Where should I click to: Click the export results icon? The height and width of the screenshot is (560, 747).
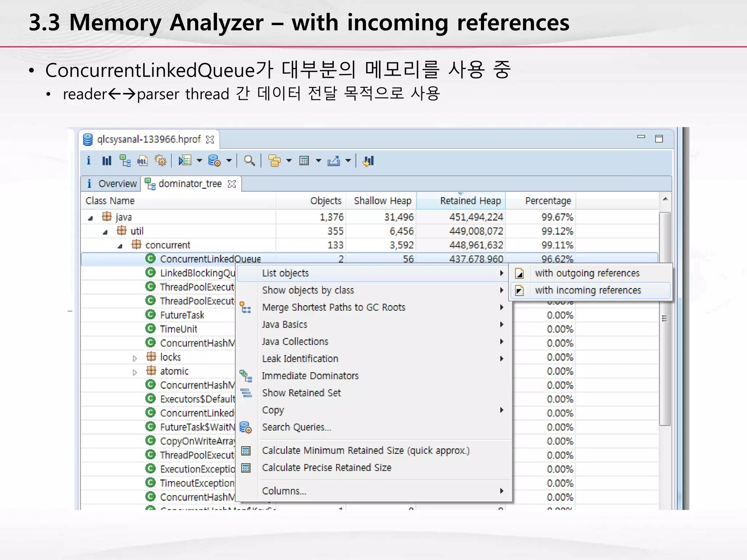pyautogui.click(x=334, y=160)
